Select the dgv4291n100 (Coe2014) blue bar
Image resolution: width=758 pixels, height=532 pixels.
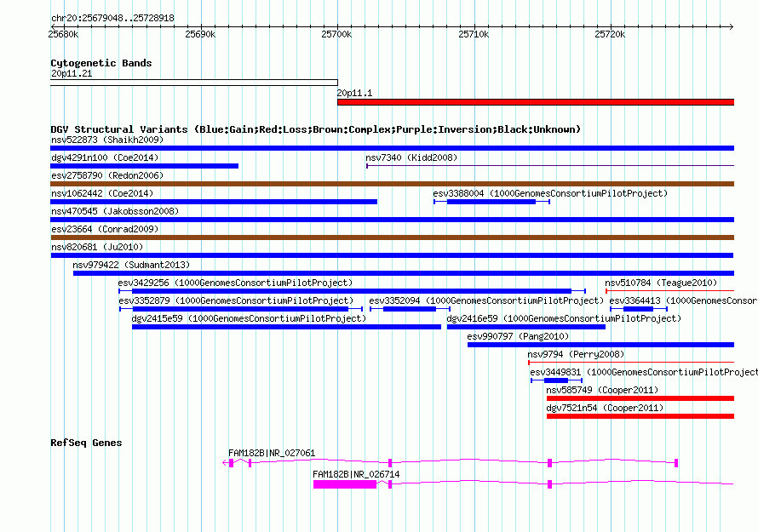pyautogui.click(x=145, y=166)
